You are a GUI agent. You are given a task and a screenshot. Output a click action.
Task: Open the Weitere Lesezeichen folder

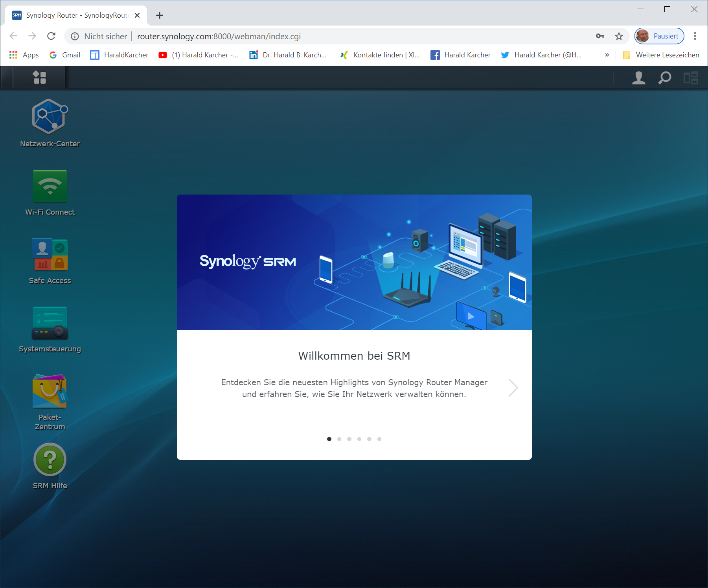tap(661, 55)
